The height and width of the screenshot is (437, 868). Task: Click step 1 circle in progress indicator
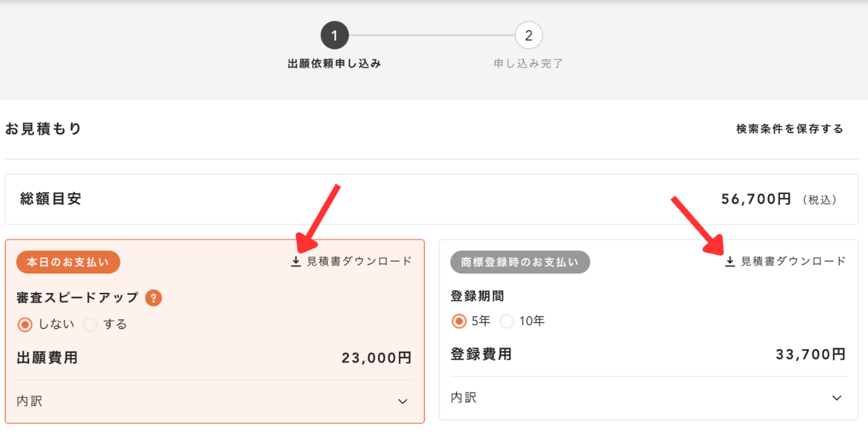pos(335,35)
